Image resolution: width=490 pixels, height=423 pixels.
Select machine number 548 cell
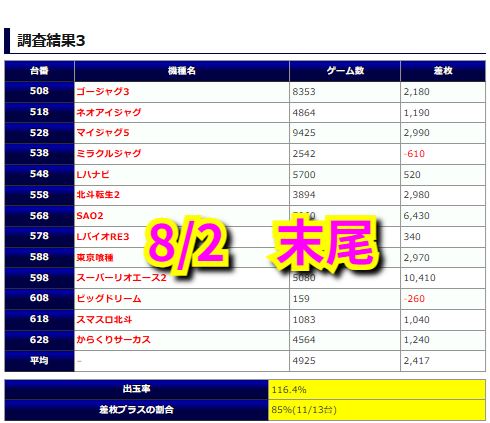pos(39,174)
